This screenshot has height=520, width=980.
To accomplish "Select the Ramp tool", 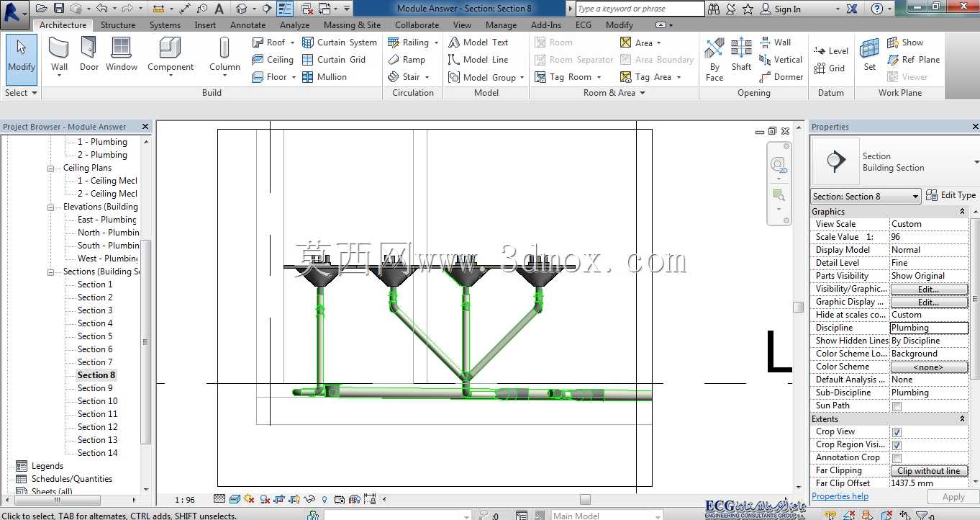I will click(407, 60).
